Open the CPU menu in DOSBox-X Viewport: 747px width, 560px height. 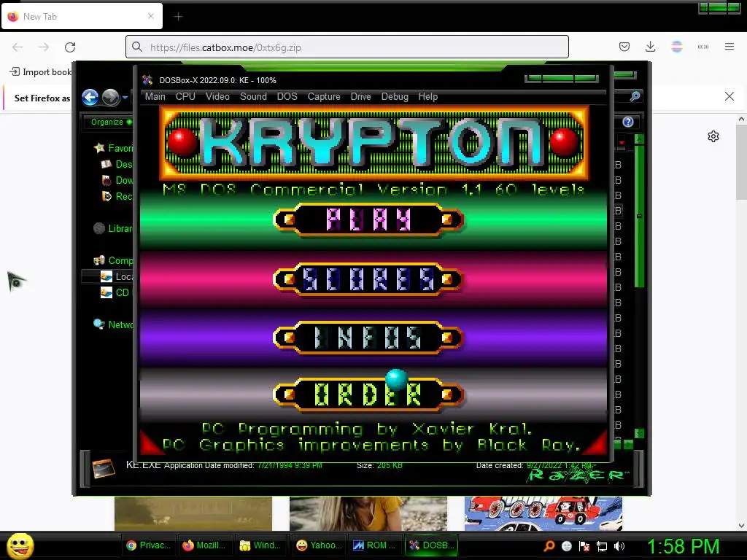(x=185, y=97)
